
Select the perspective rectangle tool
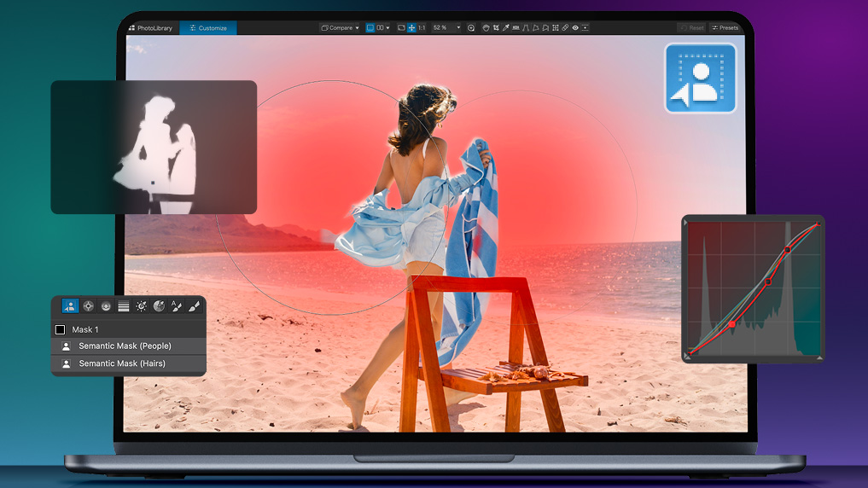pyautogui.click(x=535, y=27)
